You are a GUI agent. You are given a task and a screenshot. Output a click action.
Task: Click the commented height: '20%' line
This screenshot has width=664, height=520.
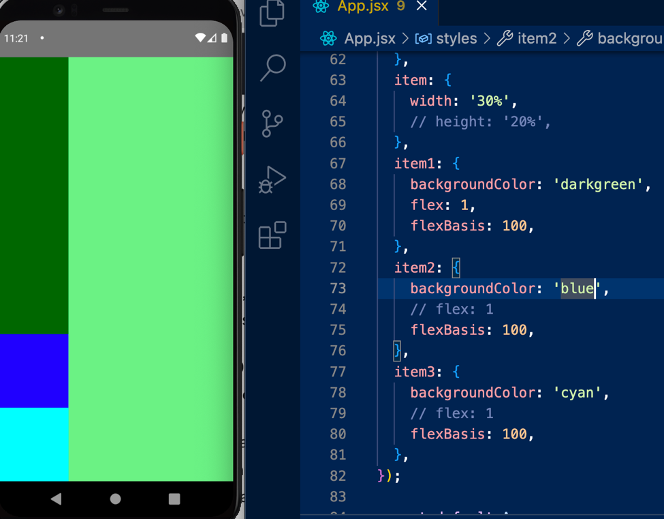480,122
